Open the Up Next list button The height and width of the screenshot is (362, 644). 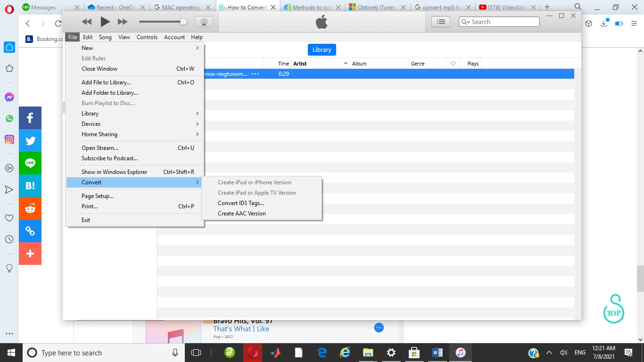[x=441, y=22]
